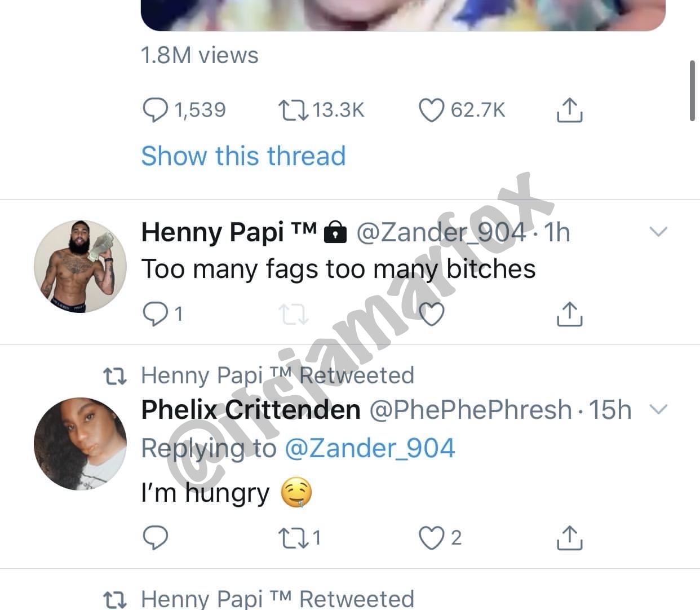Reply to Henny Papi's tweet

156,314
